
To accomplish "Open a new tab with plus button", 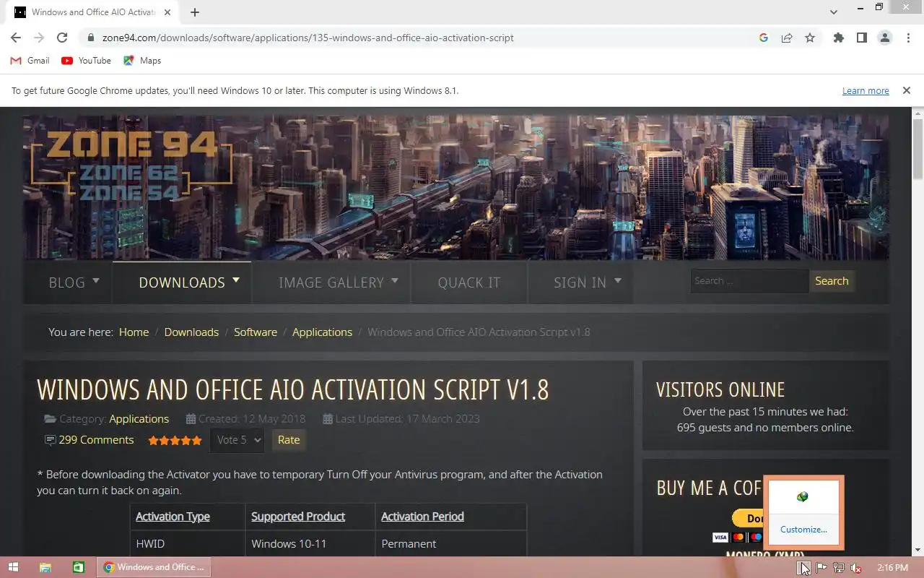I will 195,12.
